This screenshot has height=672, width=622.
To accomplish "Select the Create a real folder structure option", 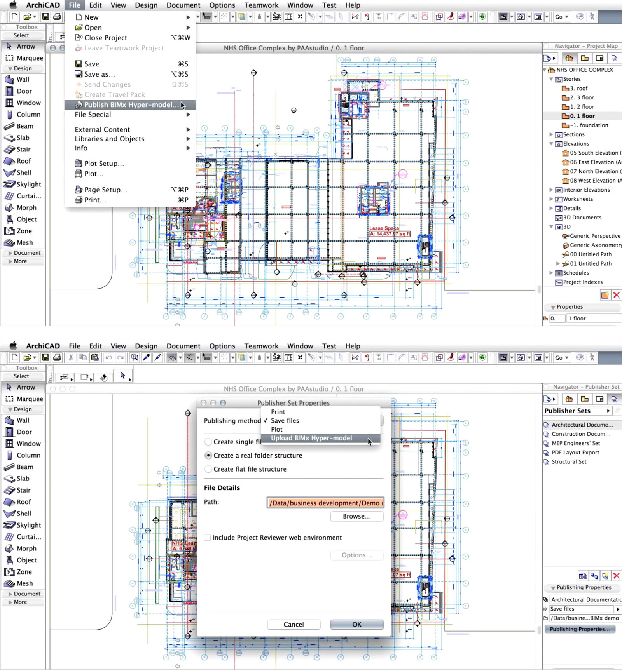I will (x=208, y=456).
